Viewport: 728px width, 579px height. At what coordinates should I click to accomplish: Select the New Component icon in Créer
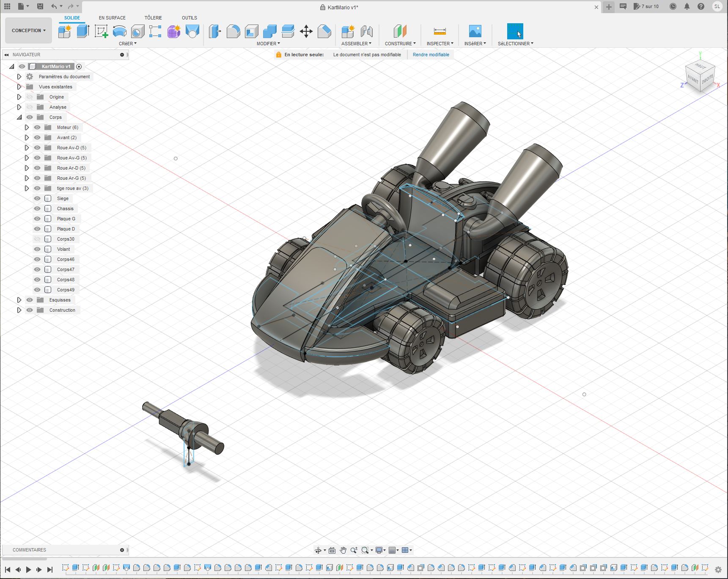pos(65,31)
